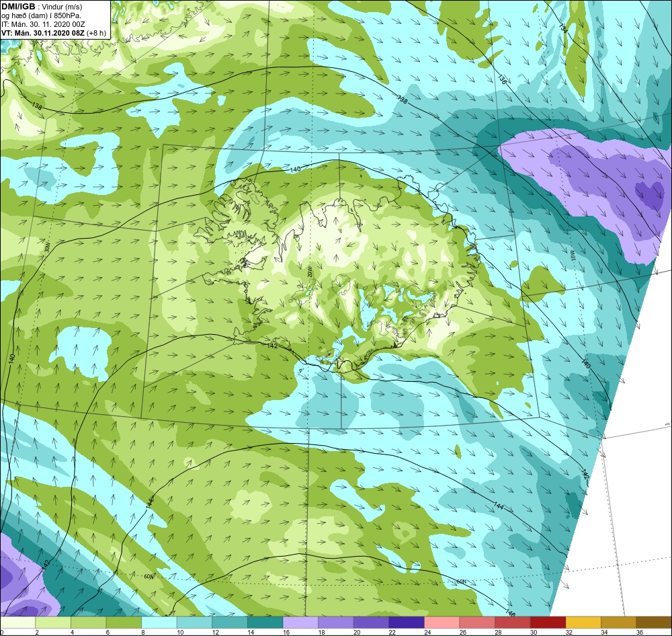Image resolution: width=672 pixels, height=636 pixels.
Task: Click legend scale value "8"
Action: pos(143,632)
